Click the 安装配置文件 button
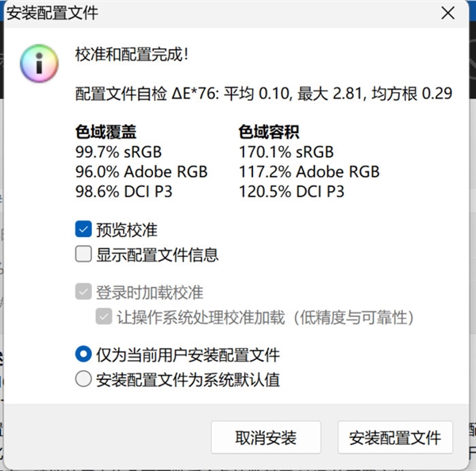 [394, 438]
